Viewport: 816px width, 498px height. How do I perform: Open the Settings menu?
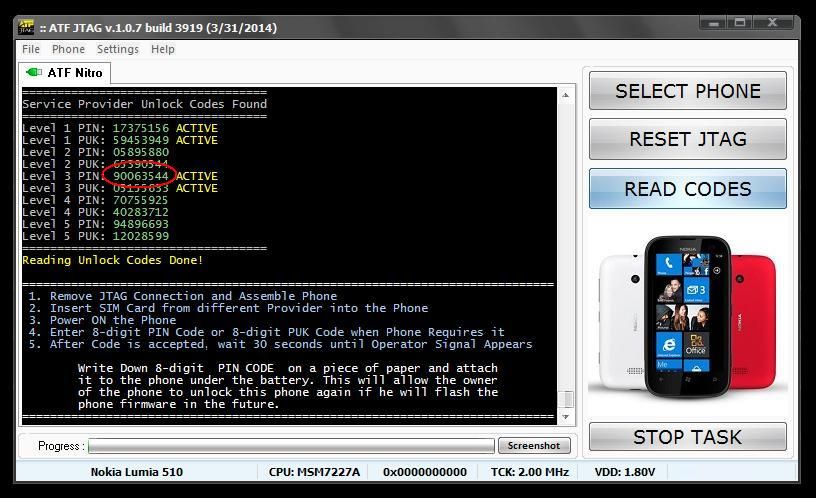(x=118, y=49)
